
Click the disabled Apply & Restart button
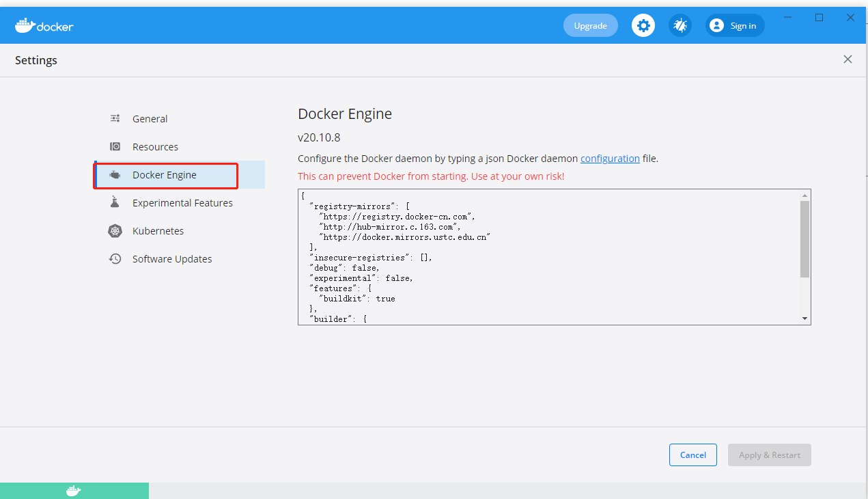point(769,455)
